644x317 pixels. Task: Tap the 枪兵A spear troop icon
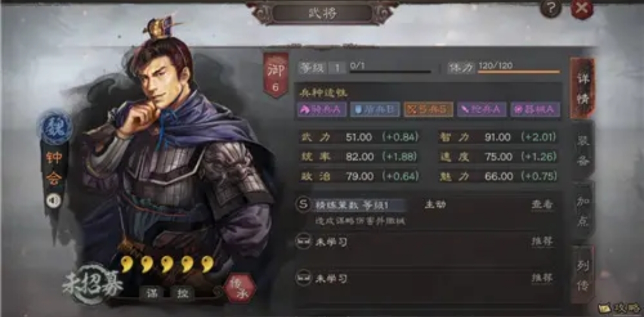click(482, 110)
